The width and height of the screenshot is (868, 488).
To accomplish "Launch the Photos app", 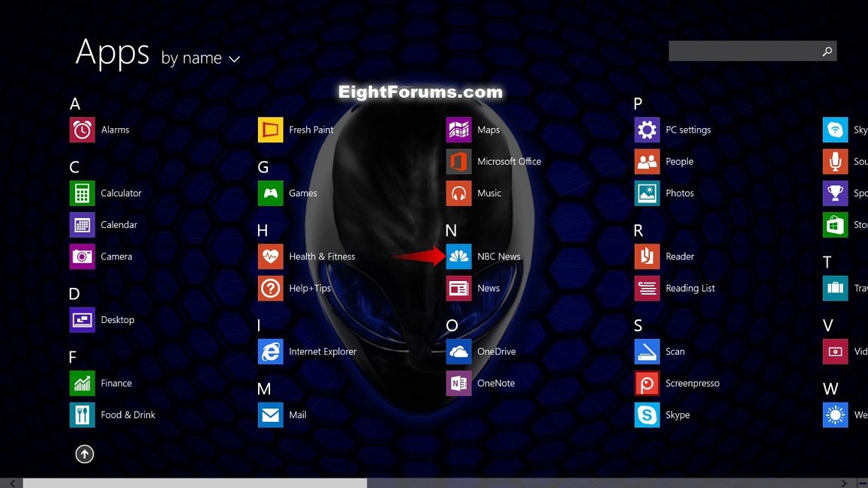I will pyautogui.click(x=647, y=193).
